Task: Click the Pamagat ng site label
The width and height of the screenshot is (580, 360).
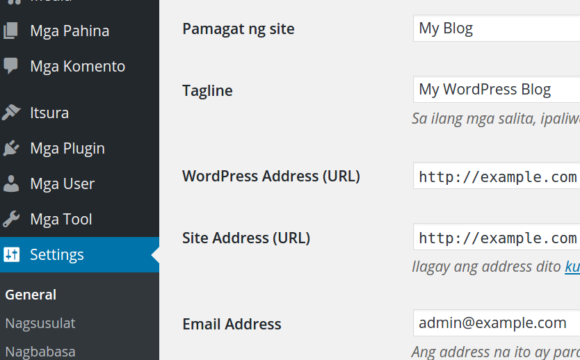Action: (238, 29)
